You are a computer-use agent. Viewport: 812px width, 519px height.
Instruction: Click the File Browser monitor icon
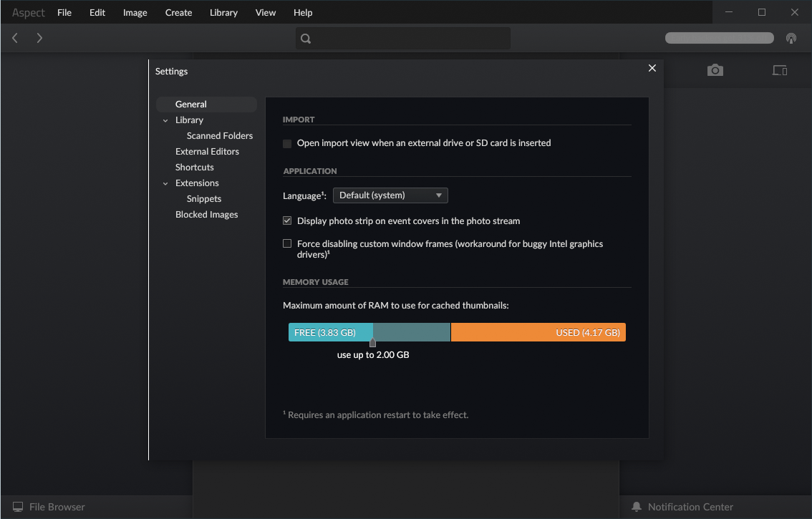18,507
